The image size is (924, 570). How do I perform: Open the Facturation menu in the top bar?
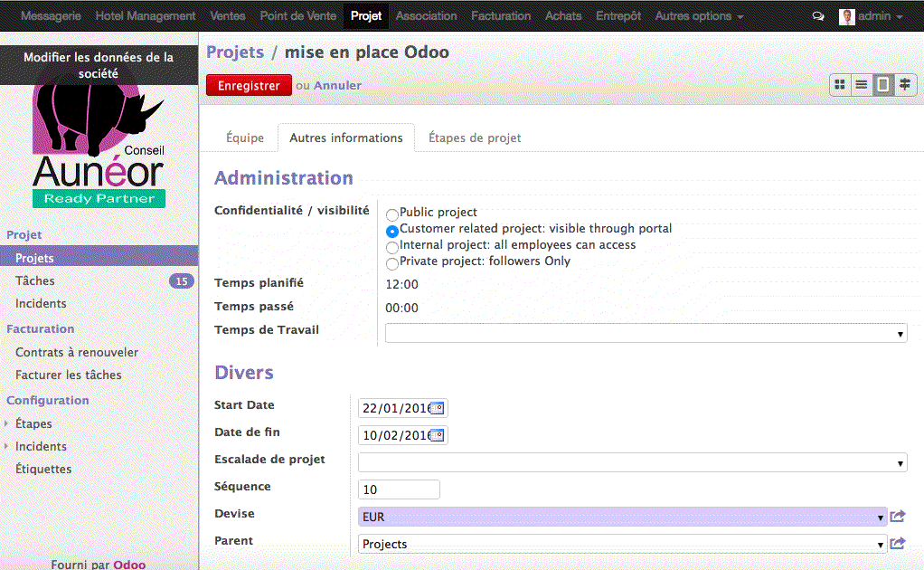click(x=500, y=15)
